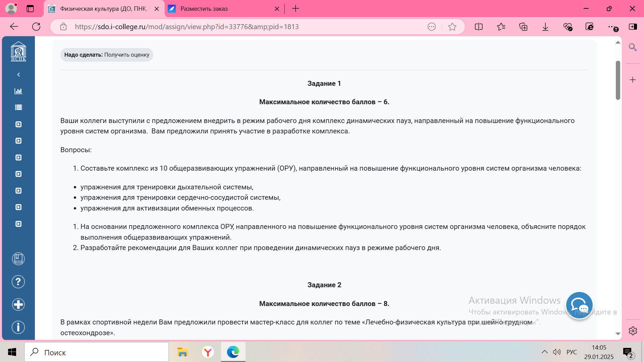
Task: Open the Edge settings and more menu
Action: (x=611, y=27)
